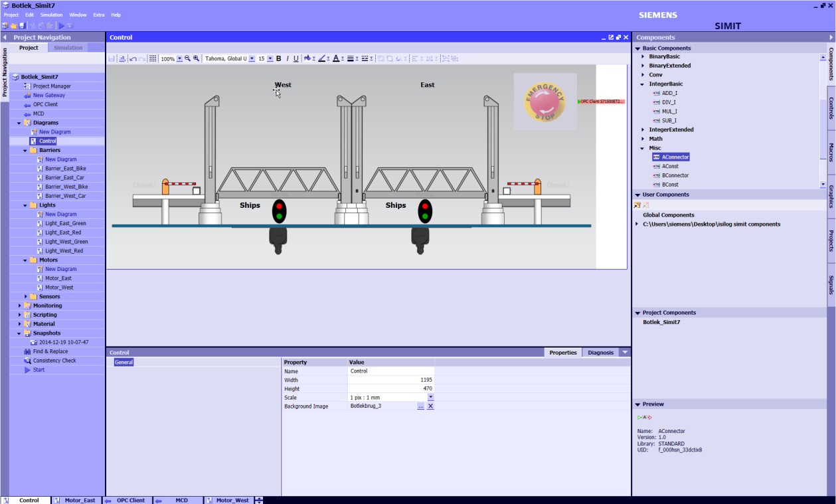The image size is (836, 504).
Task: Toggle underline text formatting
Action: [x=296, y=58]
